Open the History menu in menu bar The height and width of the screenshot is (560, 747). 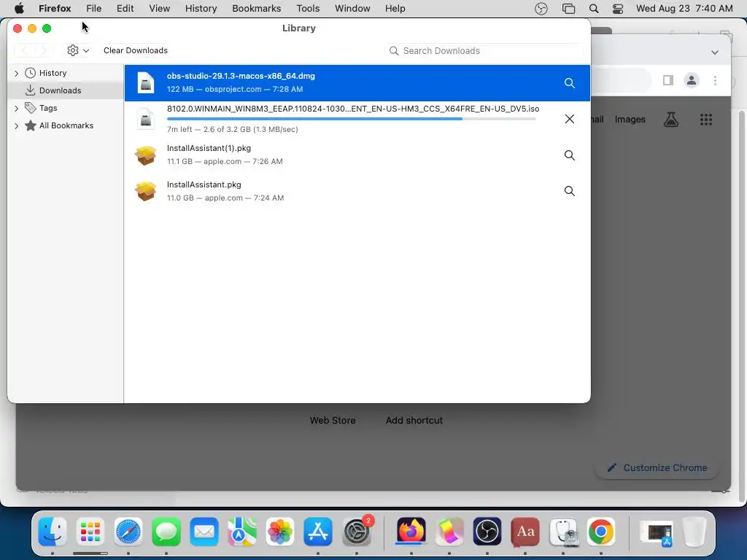[x=201, y=9]
